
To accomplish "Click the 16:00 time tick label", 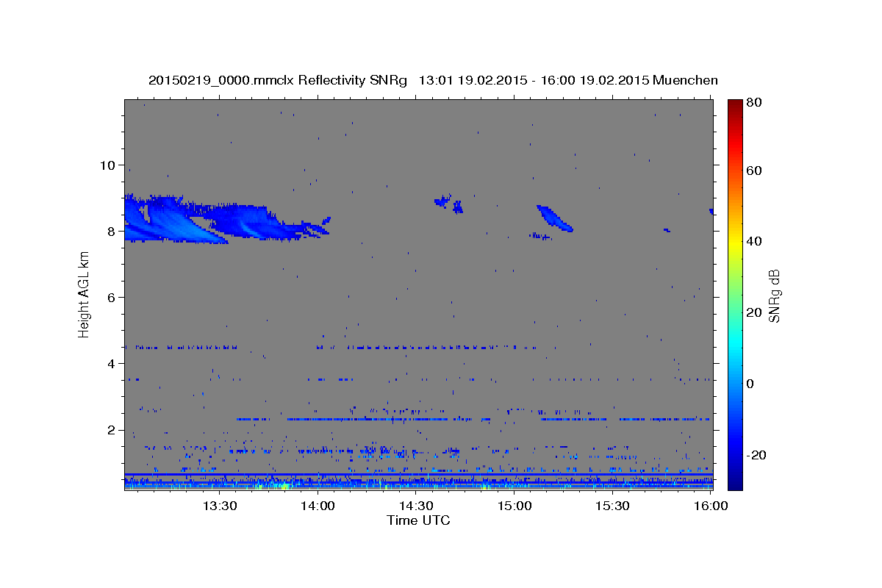I will [x=711, y=506].
